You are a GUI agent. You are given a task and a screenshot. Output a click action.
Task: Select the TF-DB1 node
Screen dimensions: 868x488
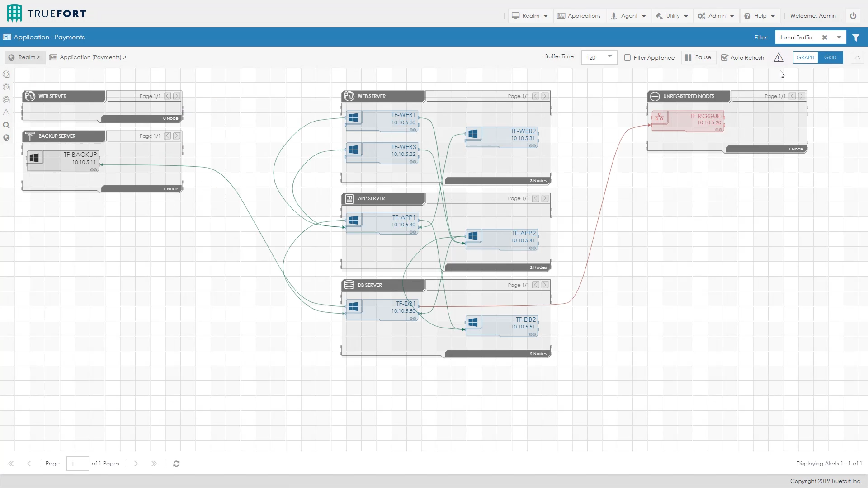[x=382, y=310]
